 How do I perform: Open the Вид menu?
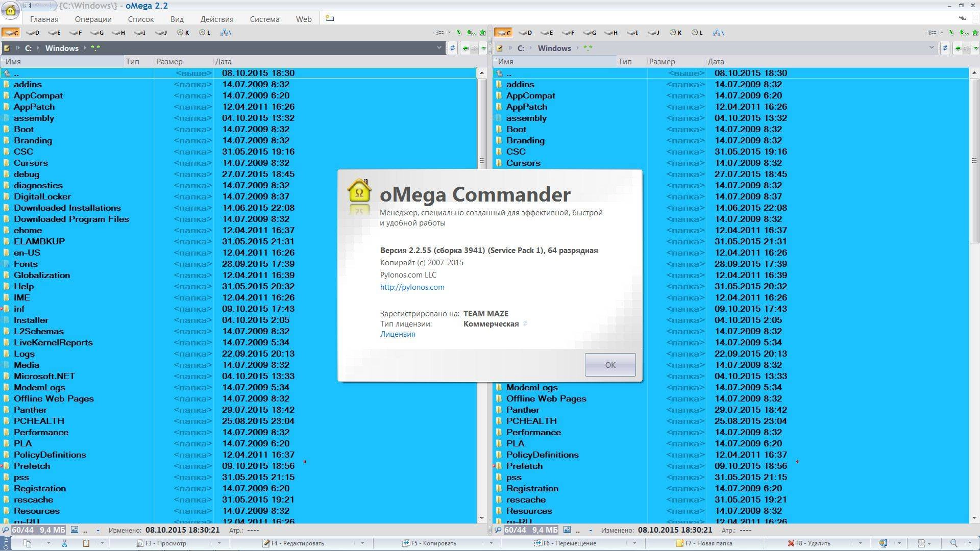tap(177, 19)
